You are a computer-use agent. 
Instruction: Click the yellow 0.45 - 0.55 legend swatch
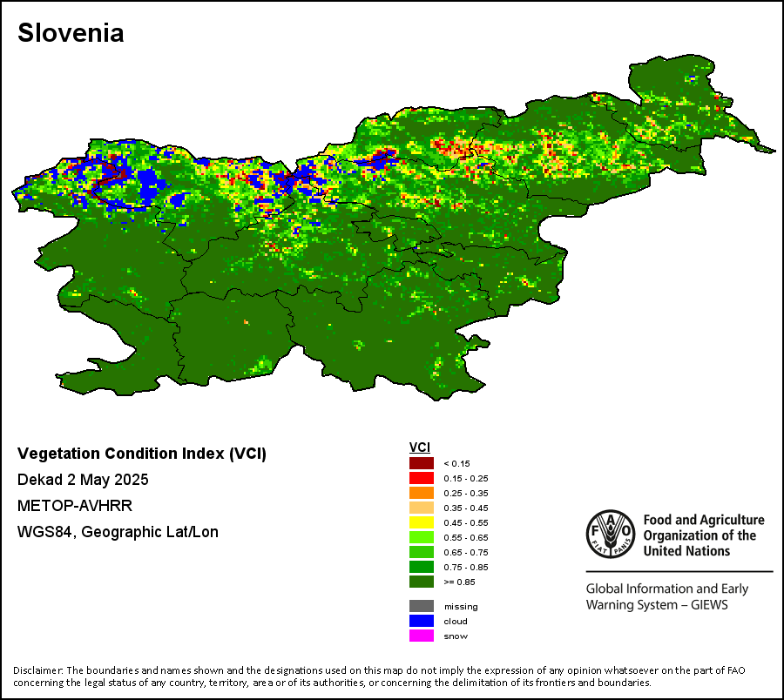(422, 522)
